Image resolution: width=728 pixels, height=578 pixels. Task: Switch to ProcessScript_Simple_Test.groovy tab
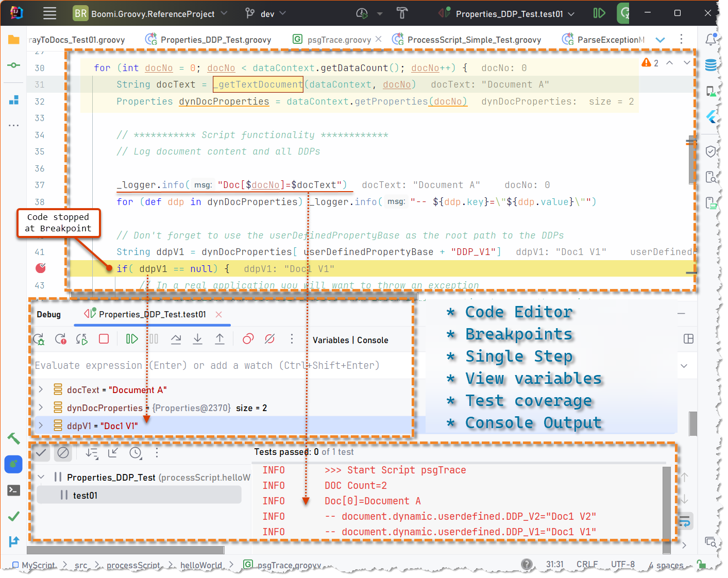point(467,40)
